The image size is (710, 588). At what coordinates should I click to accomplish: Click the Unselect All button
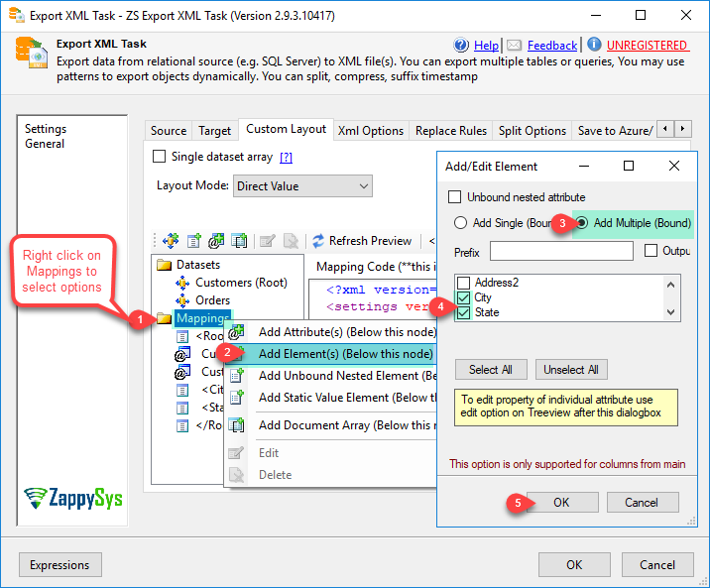571,370
